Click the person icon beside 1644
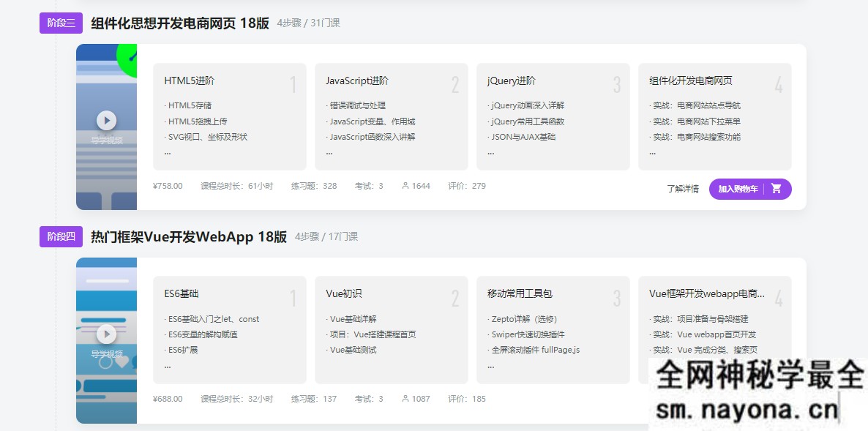Screen dimensions: 868x431 point(405,186)
